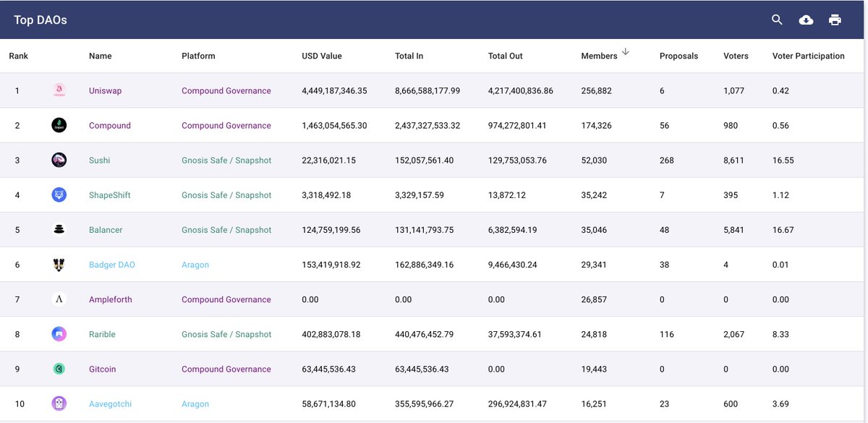
Task: Select Voter Participation value 3.69
Action: tap(780, 404)
